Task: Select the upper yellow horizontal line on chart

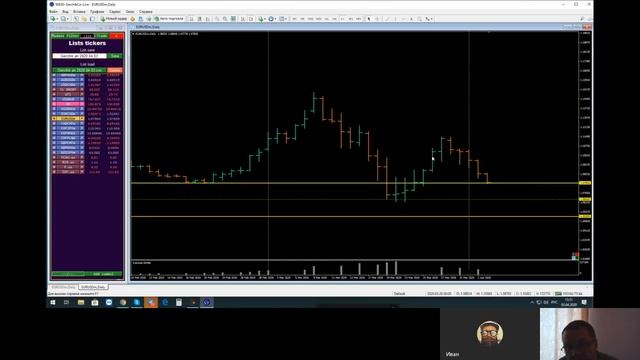Action: (x=354, y=183)
